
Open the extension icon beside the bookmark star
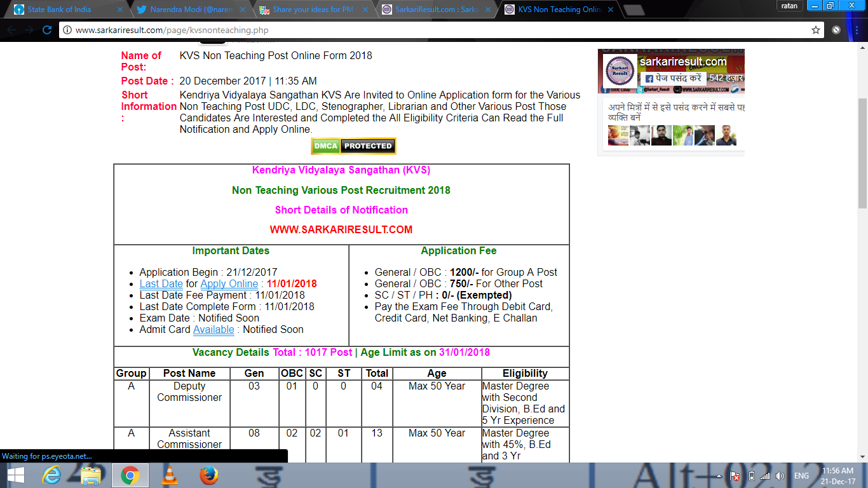click(836, 30)
